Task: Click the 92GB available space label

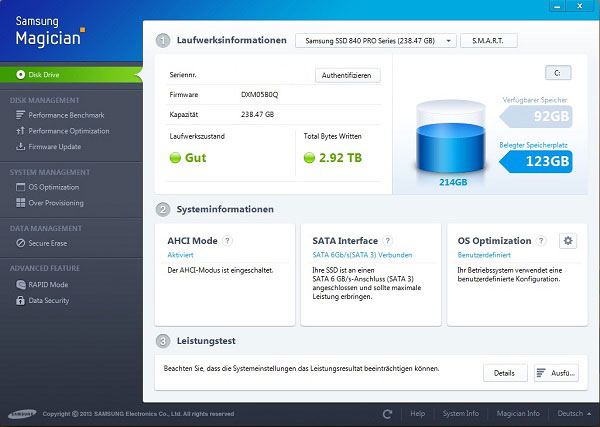Action: click(536, 116)
